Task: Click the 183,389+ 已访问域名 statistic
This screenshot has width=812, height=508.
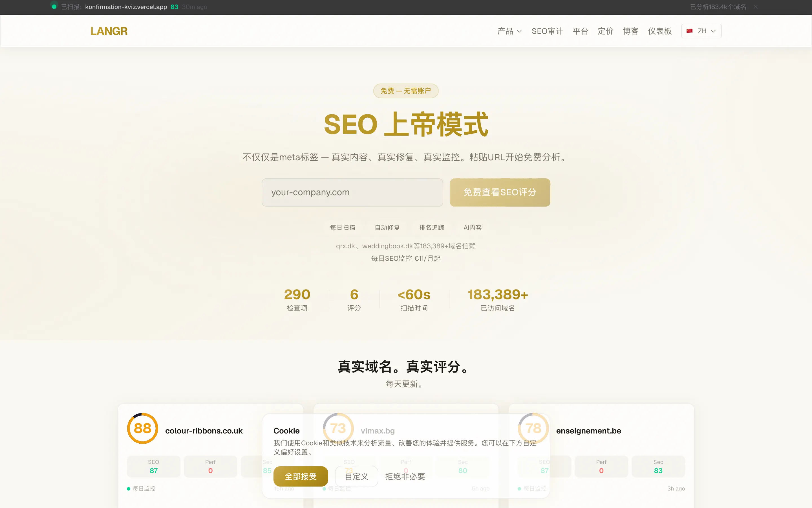Action: [498, 300]
